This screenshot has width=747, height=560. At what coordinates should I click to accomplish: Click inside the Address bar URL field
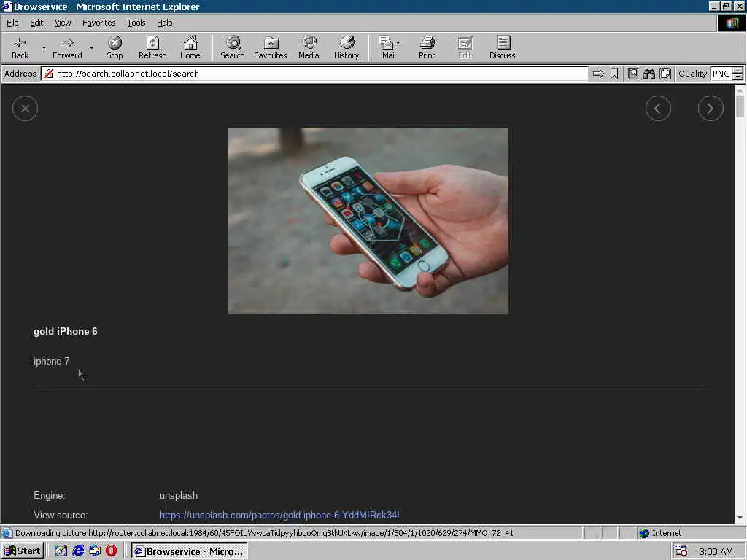click(x=314, y=74)
